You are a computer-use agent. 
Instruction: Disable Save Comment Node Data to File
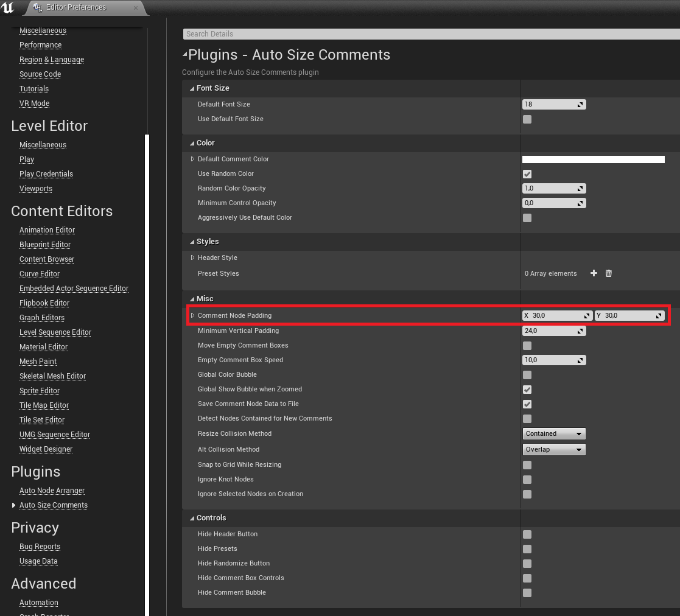527,404
